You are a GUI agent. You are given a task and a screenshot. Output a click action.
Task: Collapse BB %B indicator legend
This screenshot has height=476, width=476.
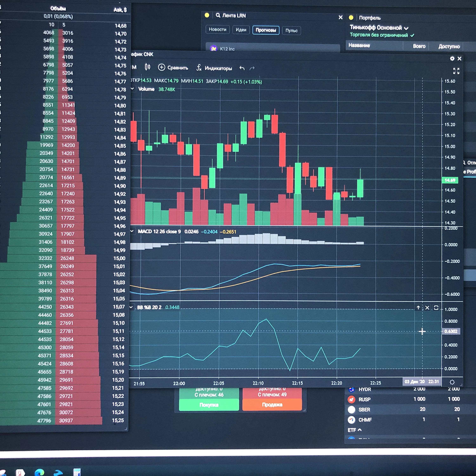[x=131, y=307]
